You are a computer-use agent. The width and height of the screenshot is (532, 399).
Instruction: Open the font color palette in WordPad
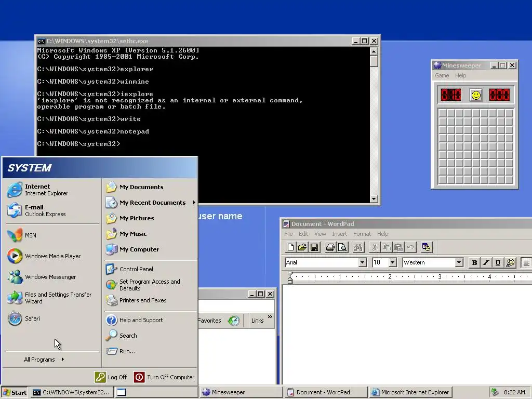[x=510, y=262]
